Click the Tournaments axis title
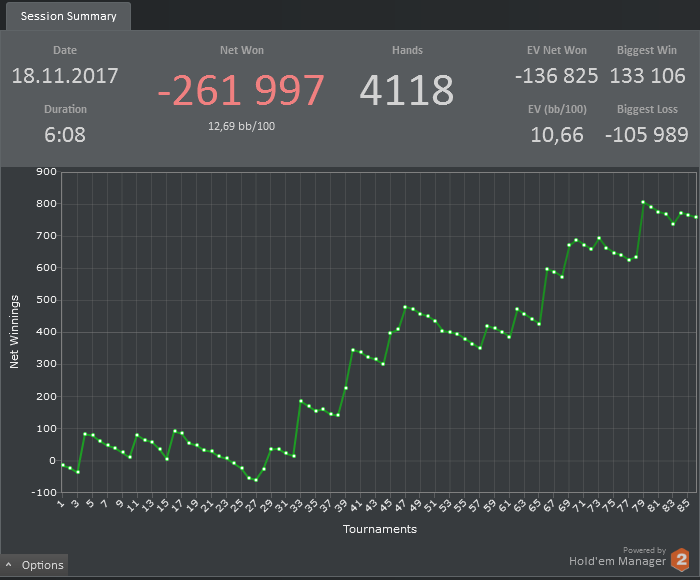 380,529
